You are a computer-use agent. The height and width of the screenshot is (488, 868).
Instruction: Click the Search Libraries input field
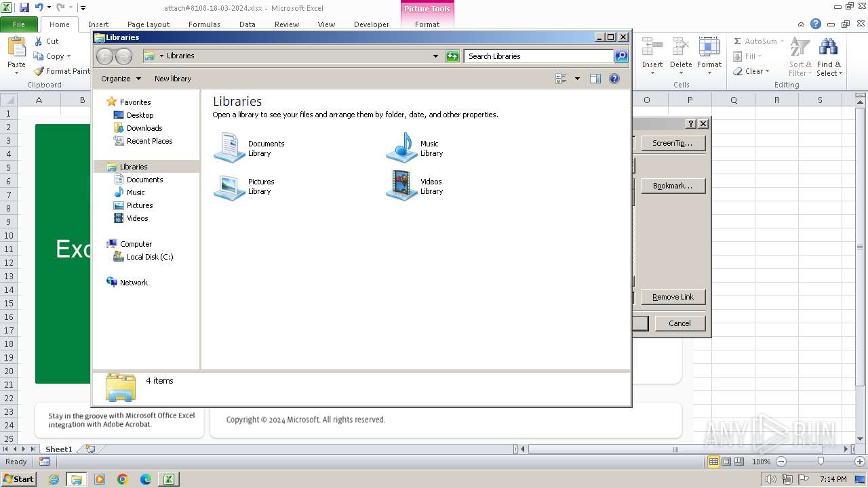pos(539,56)
